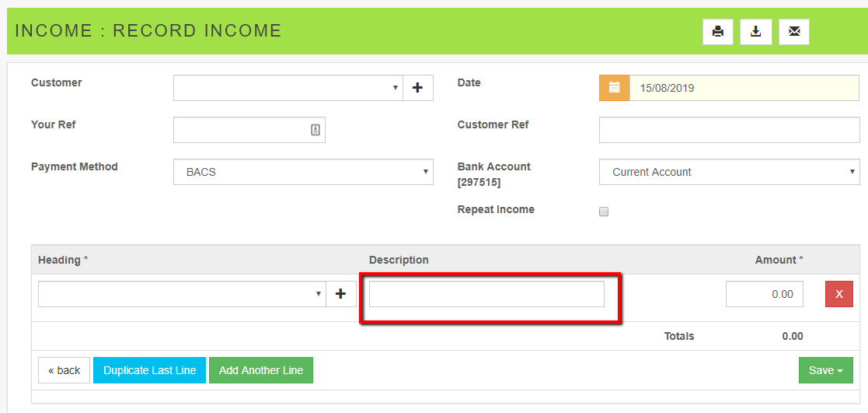868x413 pixels.
Task: Open the calendar date picker icon
Action: (x=615, y=88)
